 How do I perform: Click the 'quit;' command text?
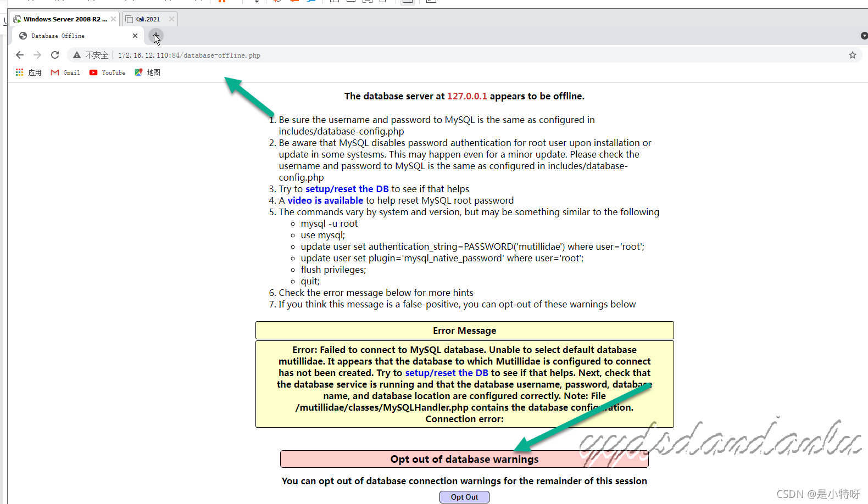point(310,281)
